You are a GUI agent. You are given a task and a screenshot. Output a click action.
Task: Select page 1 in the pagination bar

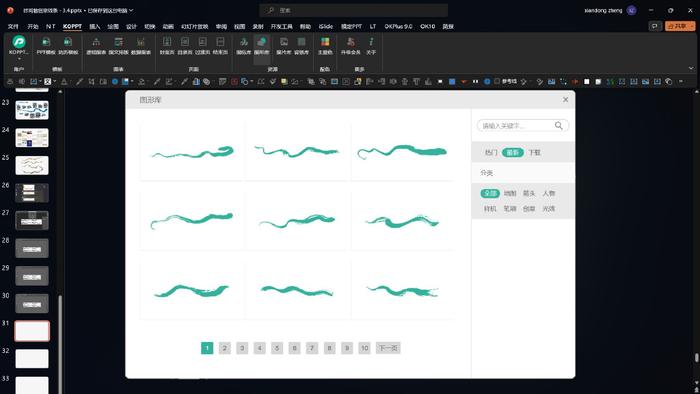coord(207,348)
